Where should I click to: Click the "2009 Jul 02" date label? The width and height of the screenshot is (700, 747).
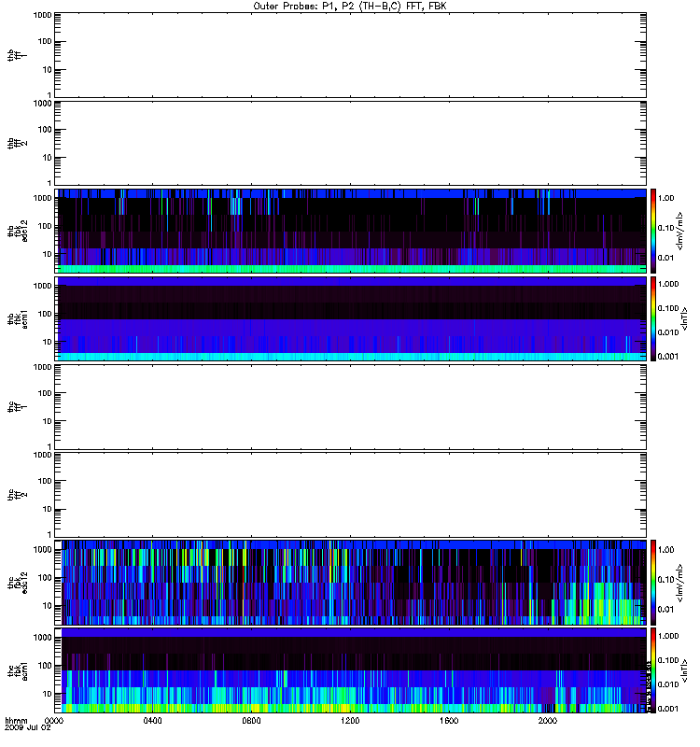click(x=28, y=728)
